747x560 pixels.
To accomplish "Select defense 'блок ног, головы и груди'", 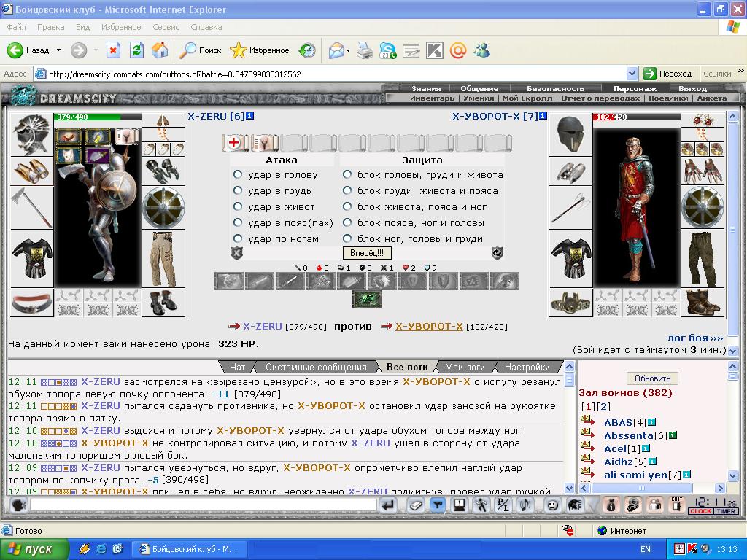I will point(347,238).
